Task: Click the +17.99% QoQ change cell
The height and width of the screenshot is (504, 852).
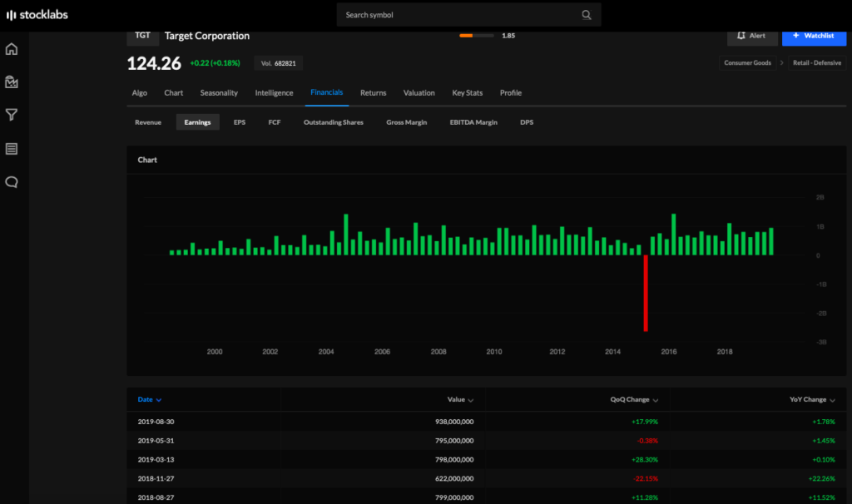Action: tap(645, 422)
